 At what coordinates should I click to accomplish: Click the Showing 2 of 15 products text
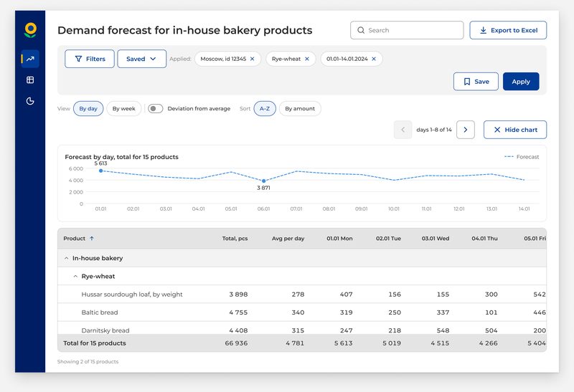(88, 362)
